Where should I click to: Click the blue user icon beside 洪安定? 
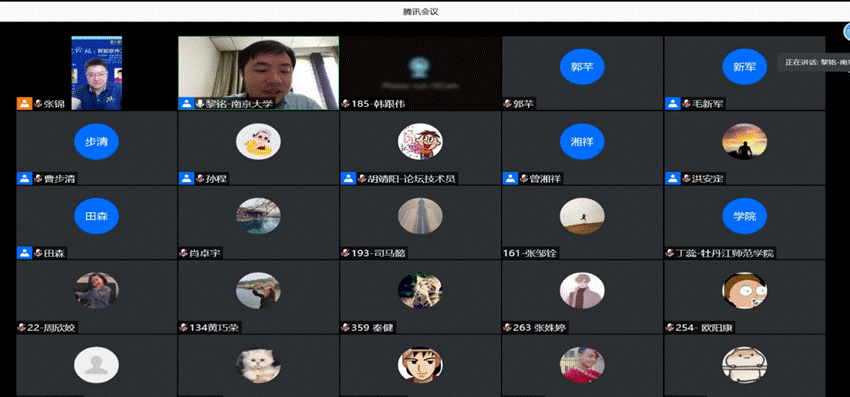(673, 178)
